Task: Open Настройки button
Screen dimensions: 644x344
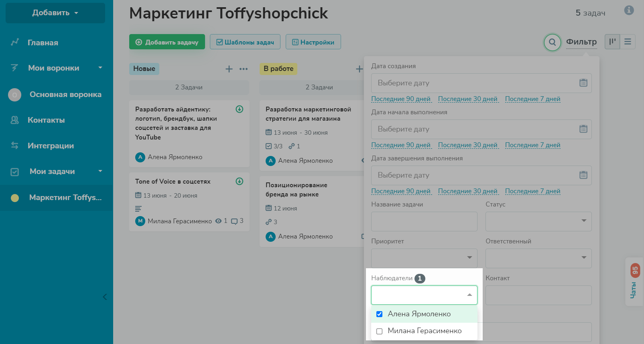Action: pyautogui.click(x=313, y=42)
